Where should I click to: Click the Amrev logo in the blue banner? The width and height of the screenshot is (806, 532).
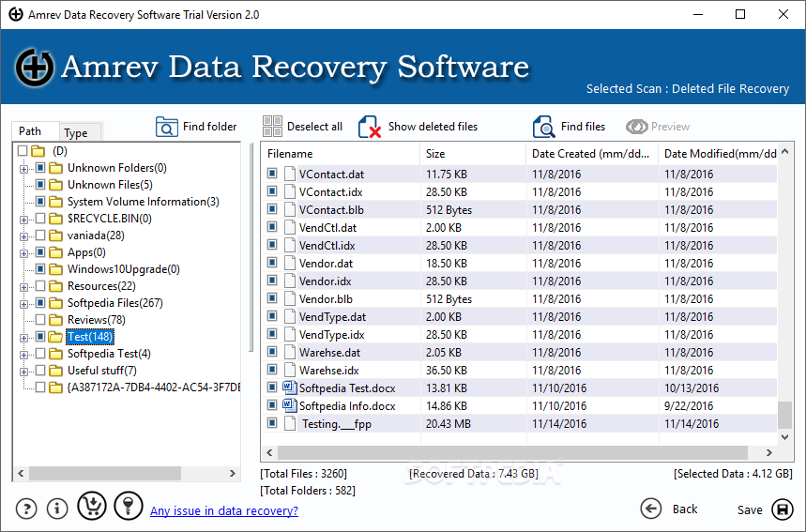[35, 68]
